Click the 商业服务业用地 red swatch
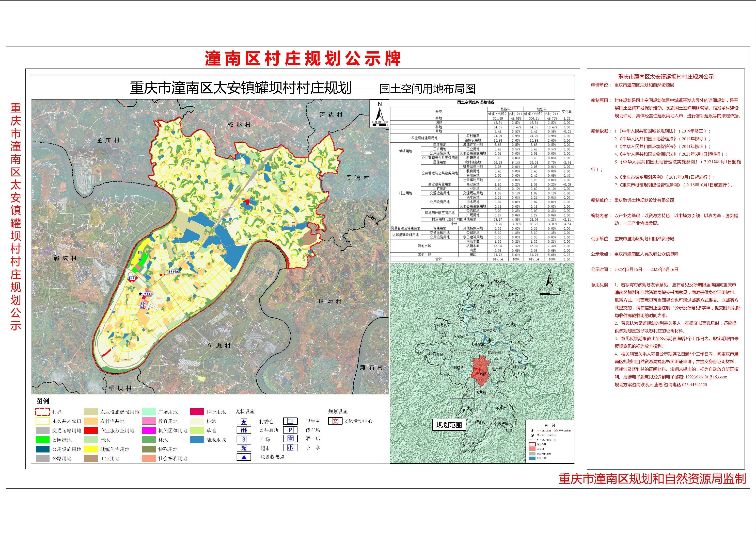Image resolution: width=756 pixels, height=534 pixels. pyautogui.click(x=90, y=431)
